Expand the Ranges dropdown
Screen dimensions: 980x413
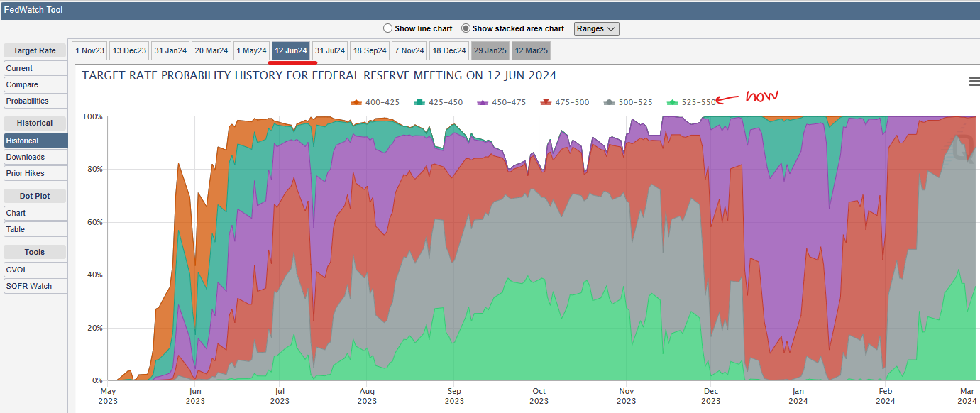(596, 28)
